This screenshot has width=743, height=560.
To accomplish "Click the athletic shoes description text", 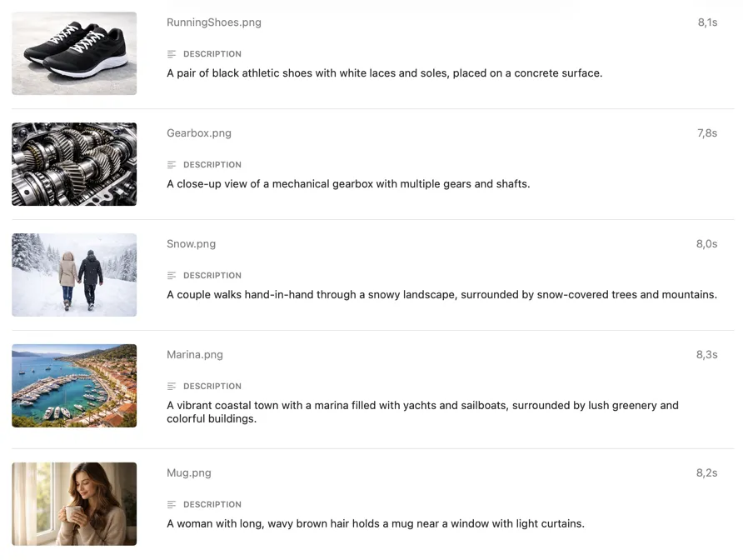I will [x=384, y=73].
